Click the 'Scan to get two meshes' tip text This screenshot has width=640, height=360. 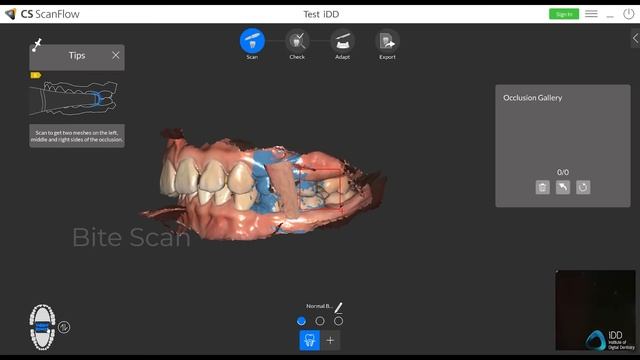[77, 136]
